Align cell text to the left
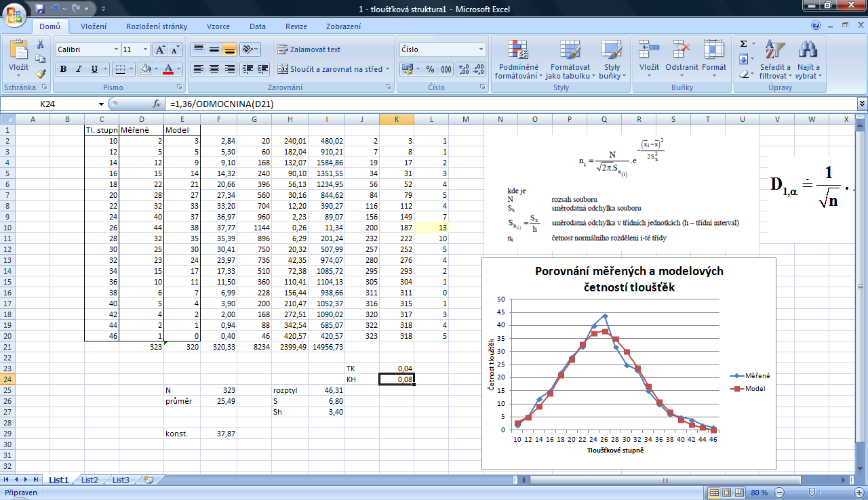 pos(198,68)
